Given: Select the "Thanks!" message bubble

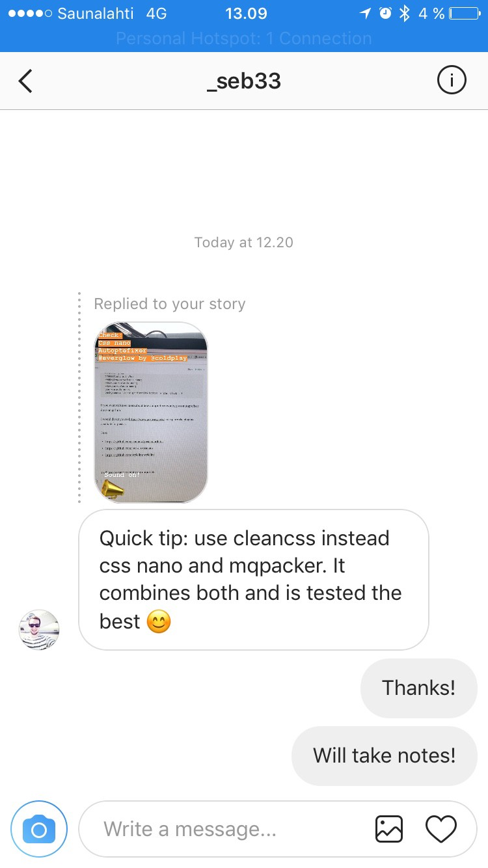Looking at the screenshot, I should [419, 688].
